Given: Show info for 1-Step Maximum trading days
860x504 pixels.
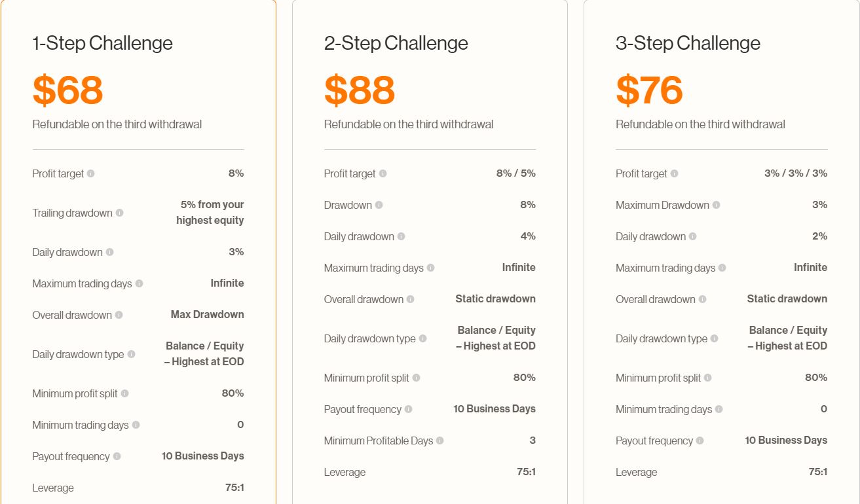Looking at the screenshot, I should click(139, 283).
